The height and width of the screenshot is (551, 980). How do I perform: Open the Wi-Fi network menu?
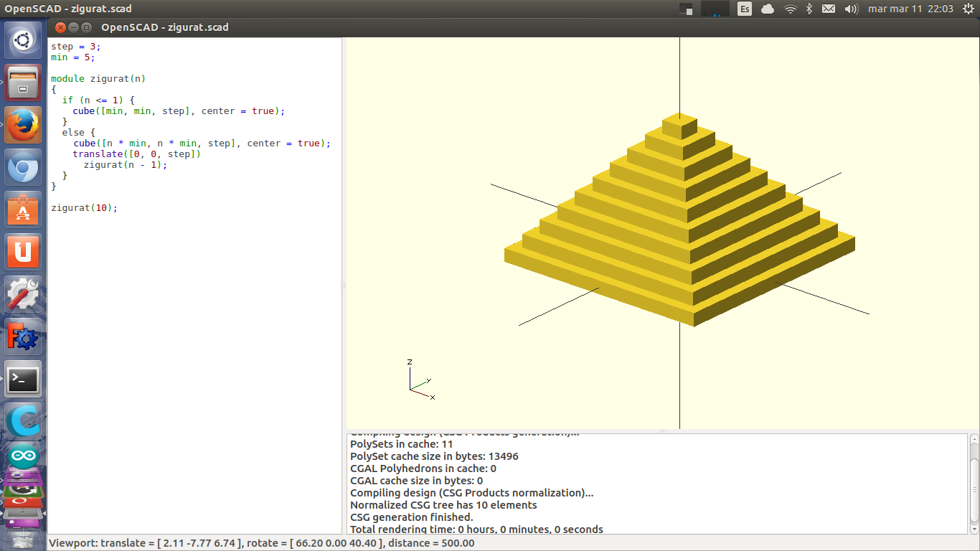790,9
